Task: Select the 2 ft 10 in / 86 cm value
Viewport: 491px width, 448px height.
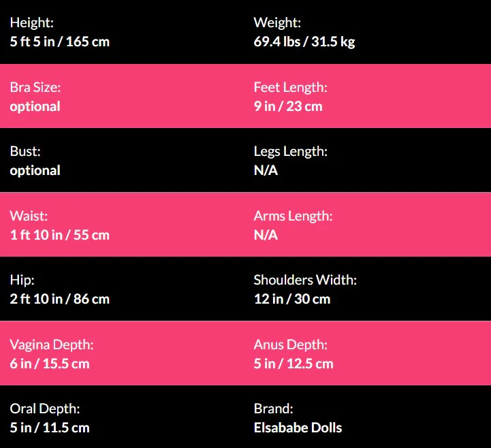Action: point(59,299)
